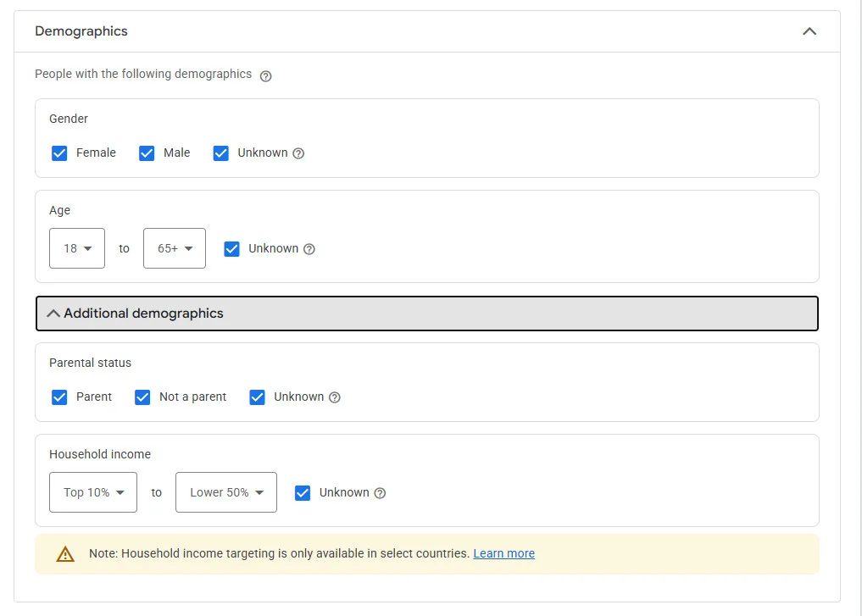Screen dimensions: 862x616
Task: Open the Learn more link
Action: (503, 553)
